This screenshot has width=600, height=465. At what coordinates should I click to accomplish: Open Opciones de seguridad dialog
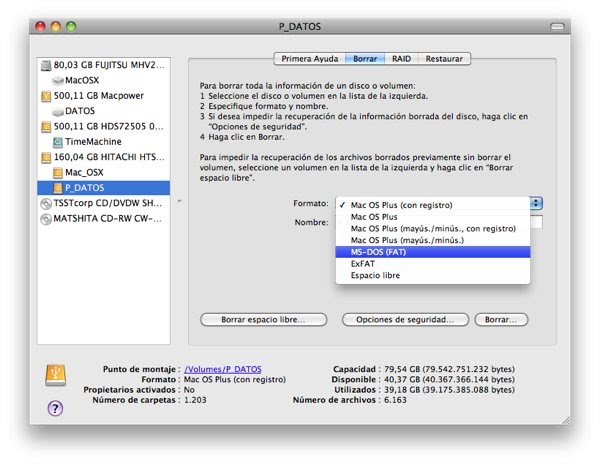pyautogui.click(x=405, y=320)
